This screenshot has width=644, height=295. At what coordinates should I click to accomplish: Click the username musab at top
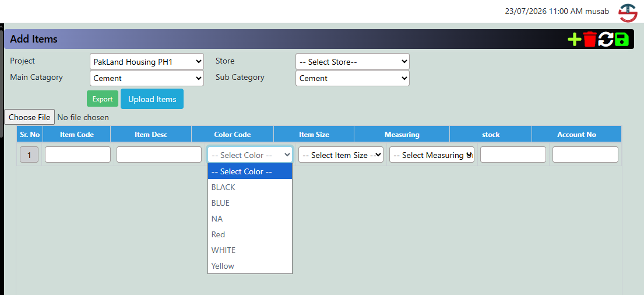click(x=597, y=12)
